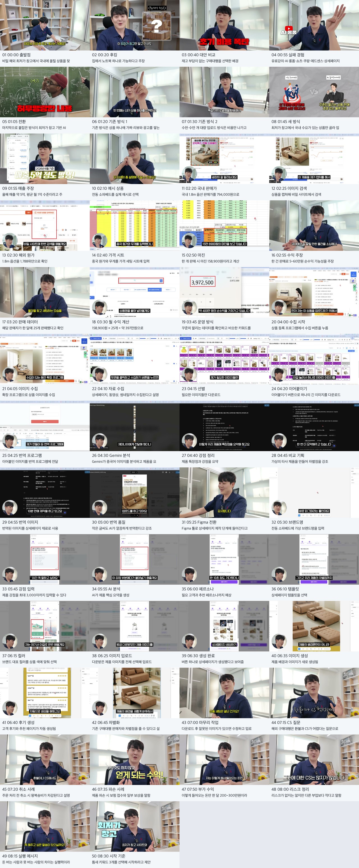This screenshot has height=868, width=359.
Task: Click the description '상세페이지 템플릿을 선택'
Action: (x=289, y=595)
